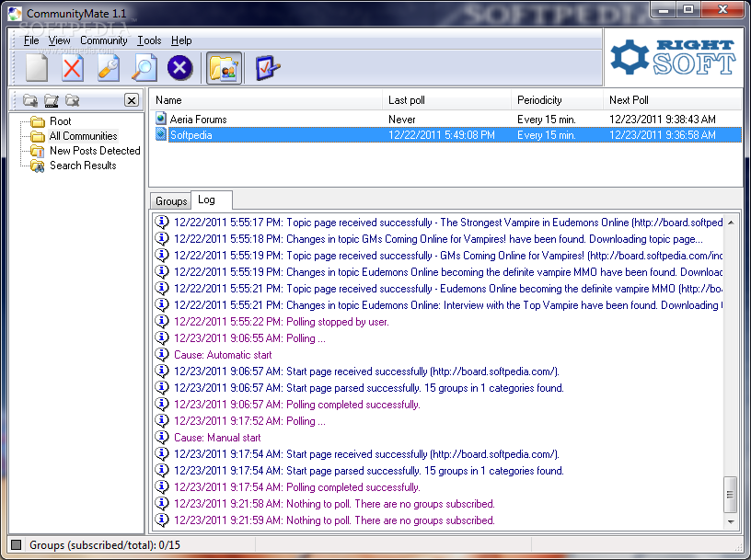Screen dimensions: 751x560
Task: Click the 9:21:58 AM 'Nothing to poll' entry
Action: [334, 504]
